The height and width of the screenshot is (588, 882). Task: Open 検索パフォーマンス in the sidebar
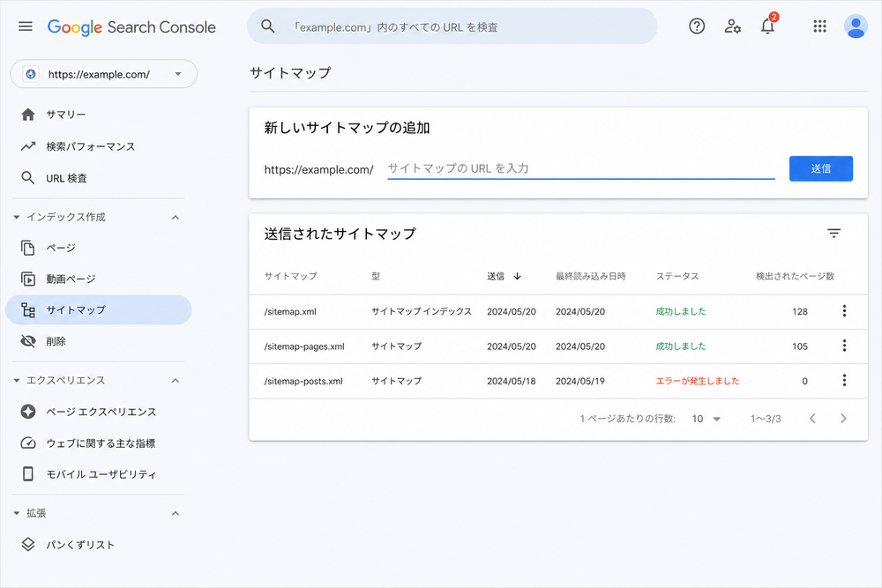click(99, 146)
